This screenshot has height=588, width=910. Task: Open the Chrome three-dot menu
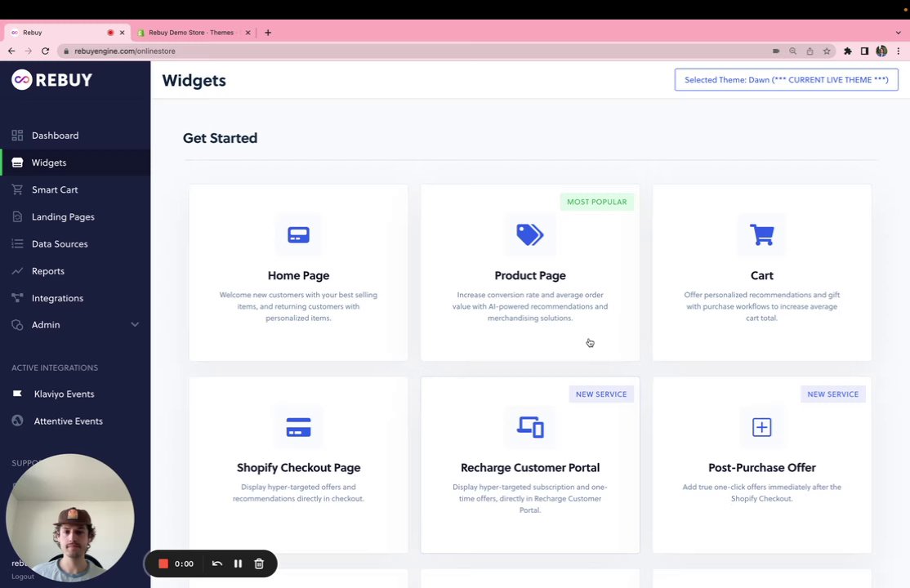[899, 51]
